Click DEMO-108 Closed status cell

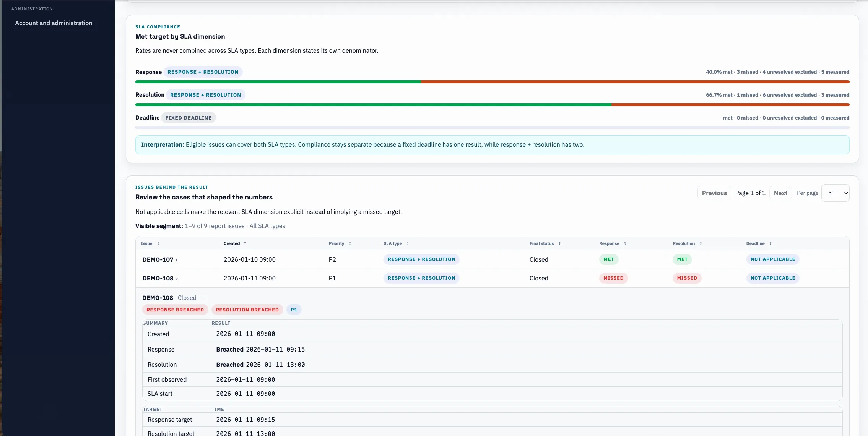click(x=539, y=279)
